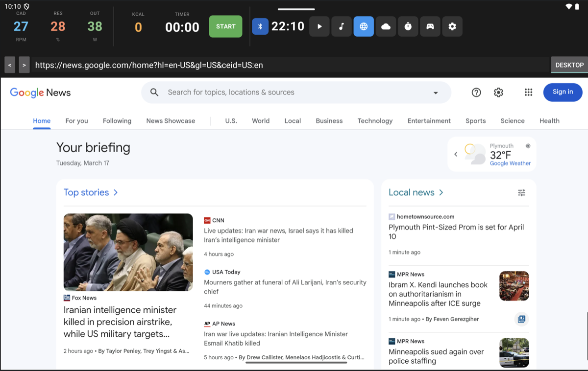Sign in to Google News

563,92
